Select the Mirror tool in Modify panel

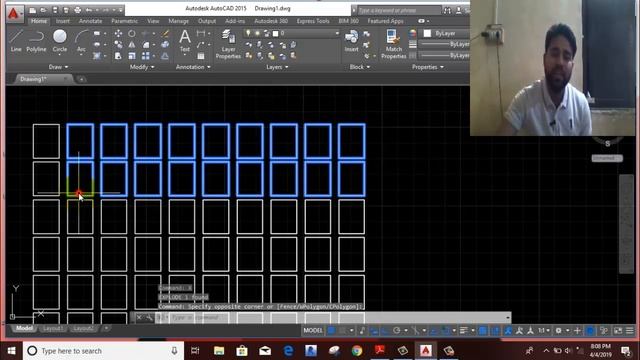pos(132,44)
